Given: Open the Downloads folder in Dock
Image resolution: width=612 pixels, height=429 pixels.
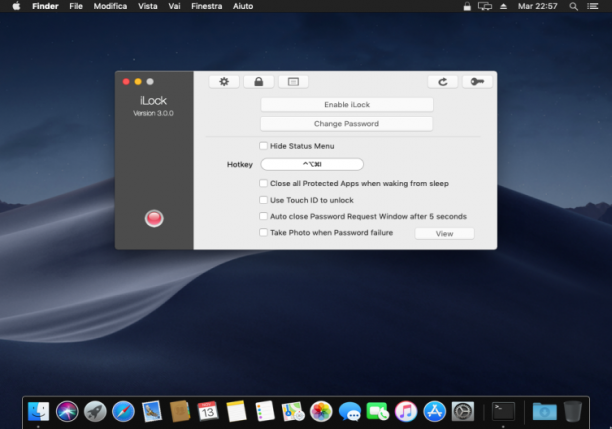Looking at the screenshot, I should tap(544, 411).
